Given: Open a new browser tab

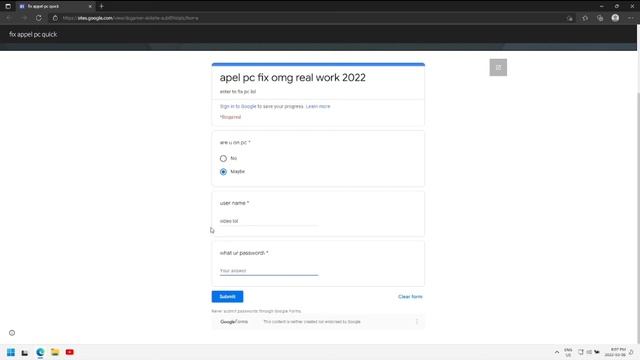Looking at the screenshot, I should [102, 6].
